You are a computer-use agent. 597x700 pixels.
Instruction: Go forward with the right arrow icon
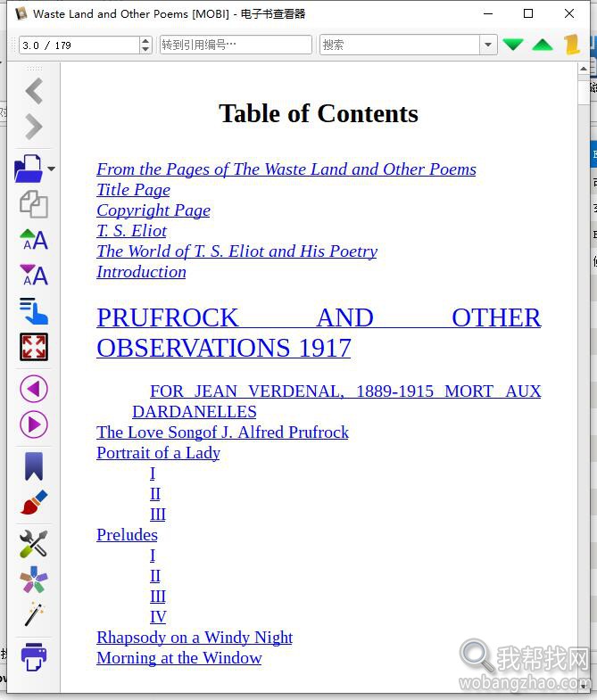click(x=34, y=127)
